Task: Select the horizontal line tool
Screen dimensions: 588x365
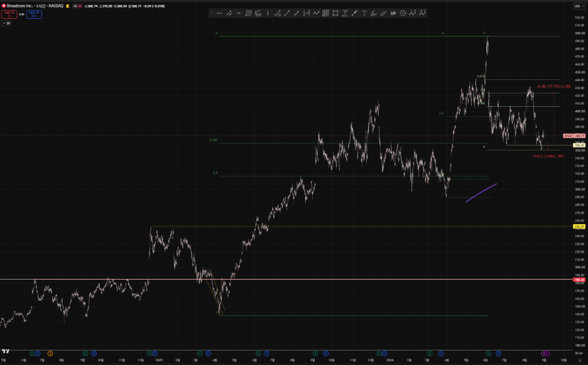Action: (x=220, y=13)
